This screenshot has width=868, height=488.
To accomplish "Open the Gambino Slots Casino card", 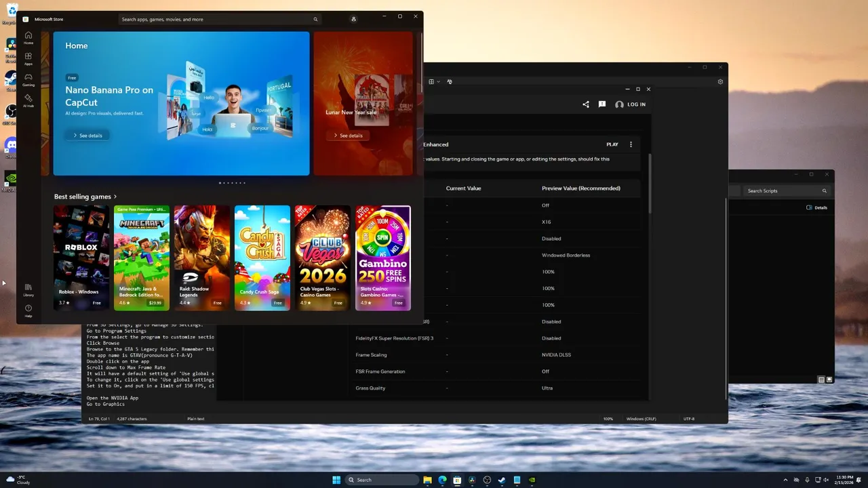I will point(383,258).
